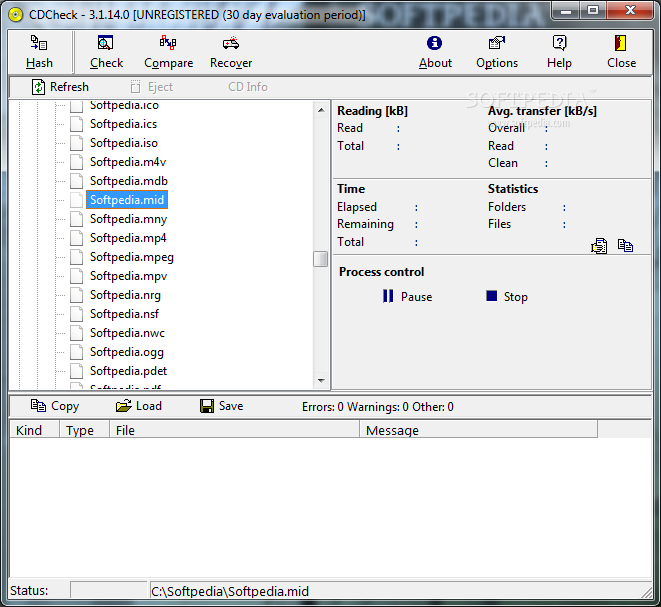Click the status path C:\Softpedia\Softpedia.mid
The image size is (661, 607).
point(230,591)
